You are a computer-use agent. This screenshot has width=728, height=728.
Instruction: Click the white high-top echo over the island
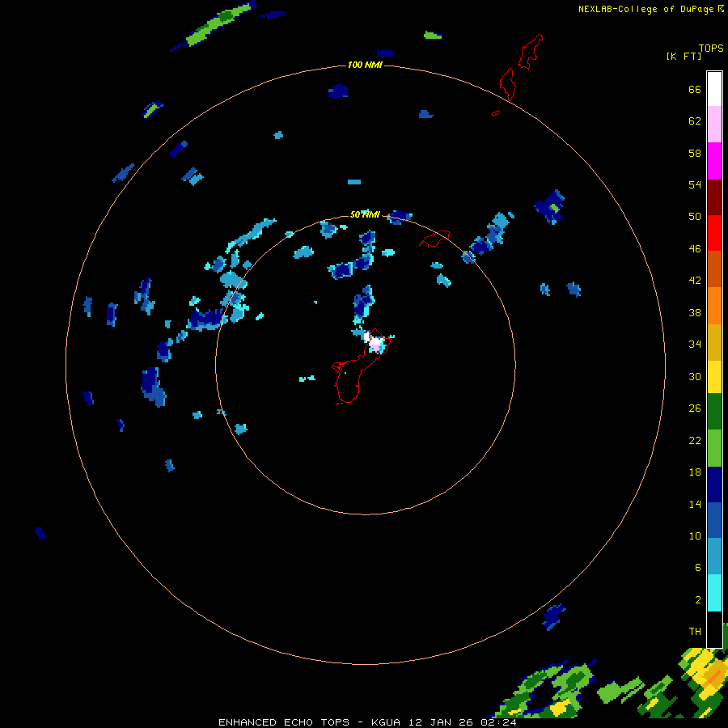(375, 343)
